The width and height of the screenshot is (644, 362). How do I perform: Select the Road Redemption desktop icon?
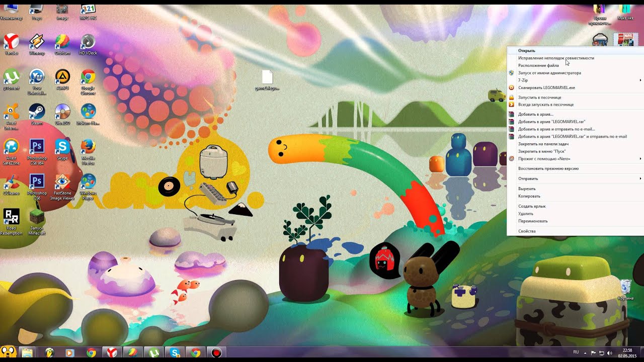11,222
